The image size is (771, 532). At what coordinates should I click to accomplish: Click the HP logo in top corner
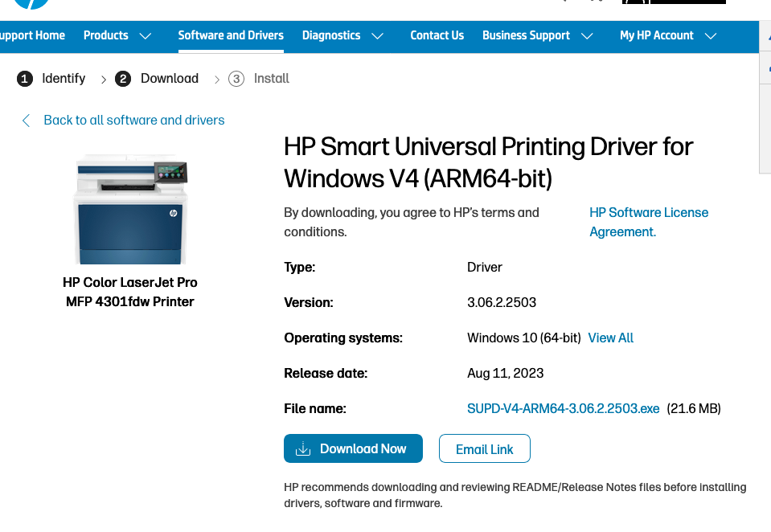[x=31, y=5]
